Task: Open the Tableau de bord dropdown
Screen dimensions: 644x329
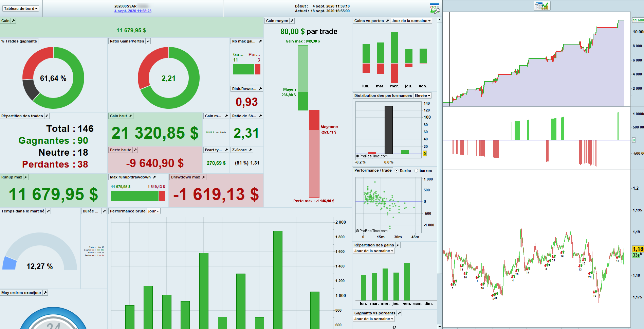Action: pyautogui.click(x=21, y=8)
